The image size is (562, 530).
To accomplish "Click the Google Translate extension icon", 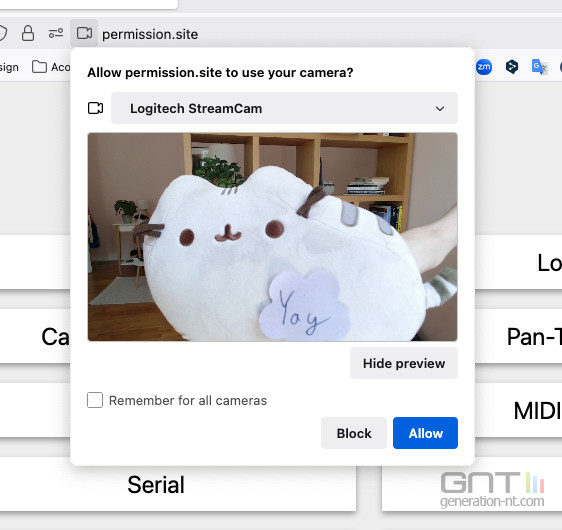I will 539,67.
